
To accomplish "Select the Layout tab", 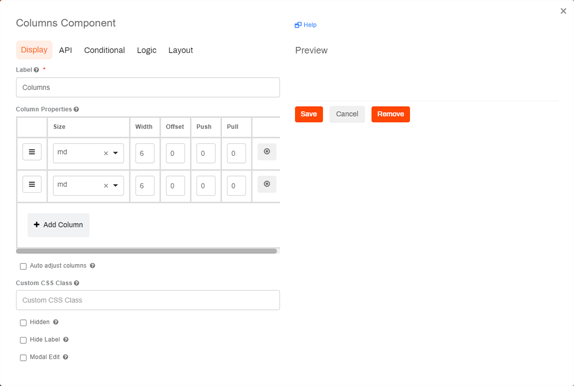I will point(181,50).
